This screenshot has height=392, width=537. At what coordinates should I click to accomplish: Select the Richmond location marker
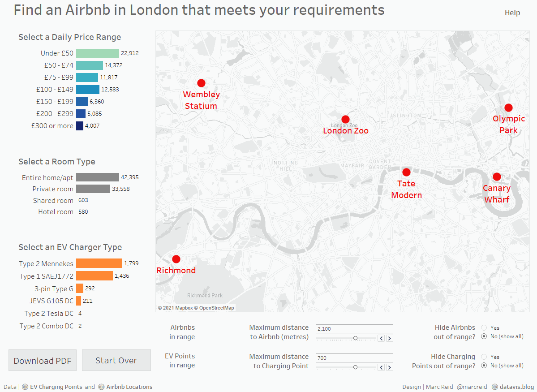[176, 259]
